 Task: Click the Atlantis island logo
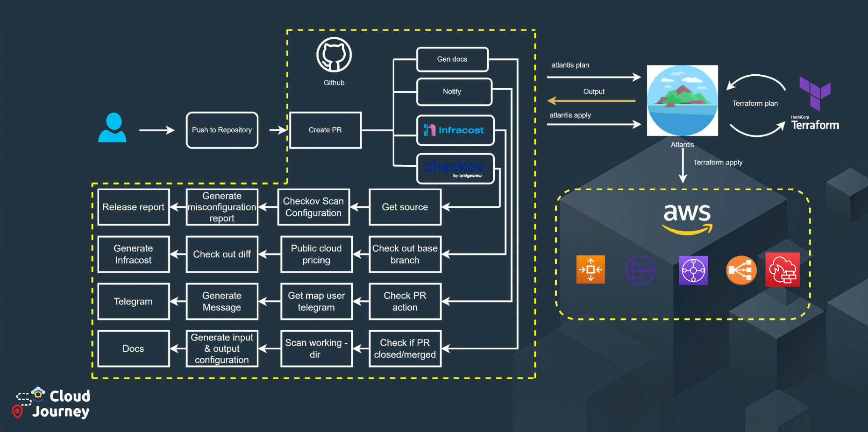coord(682,100)
